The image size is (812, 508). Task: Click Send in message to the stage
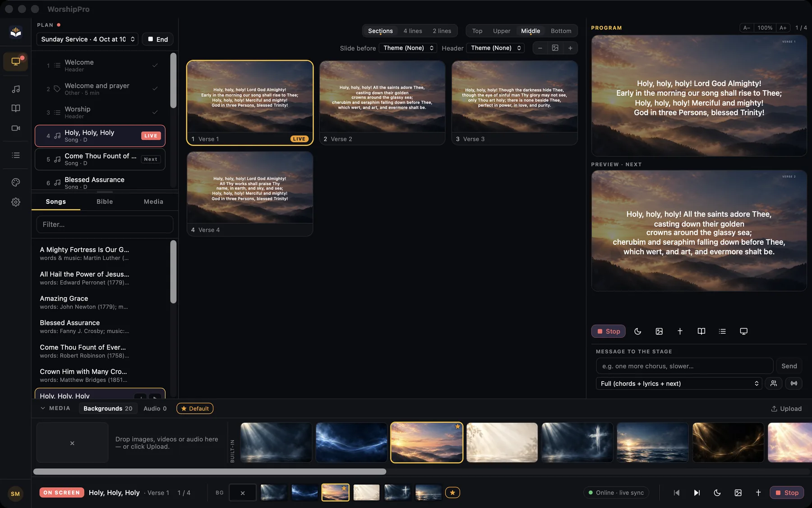[789, 366]
